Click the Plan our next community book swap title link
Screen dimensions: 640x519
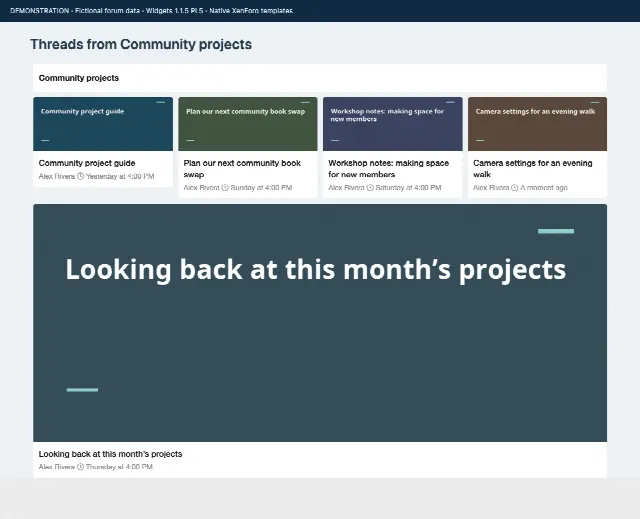point(242,169)
